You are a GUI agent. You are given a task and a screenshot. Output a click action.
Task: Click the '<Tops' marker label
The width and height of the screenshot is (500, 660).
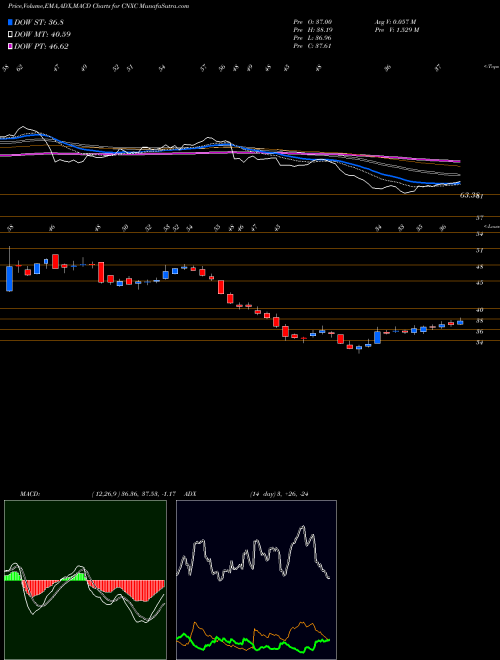(x=491, y=67)
